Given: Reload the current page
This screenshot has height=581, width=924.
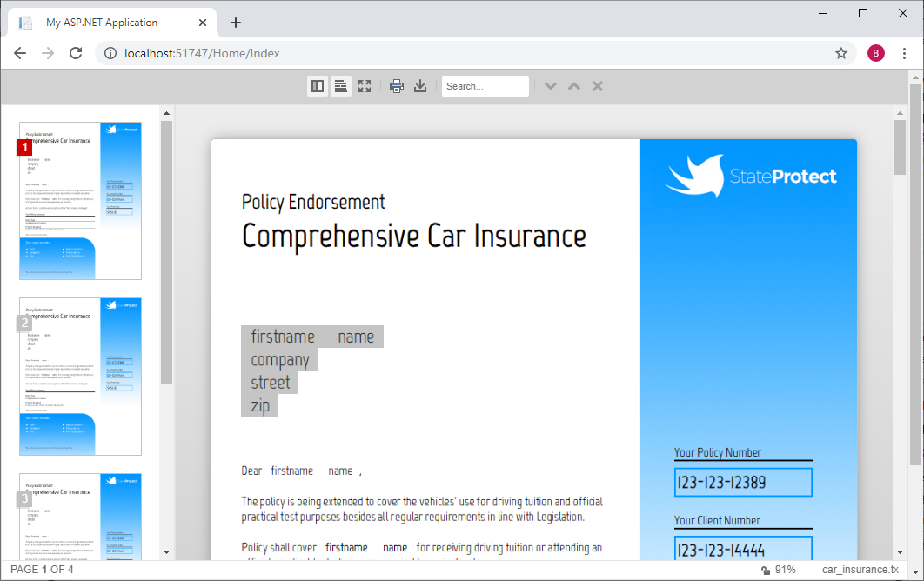Looking at the screenshot, I should pyautogui.click(x=75, y=53).
